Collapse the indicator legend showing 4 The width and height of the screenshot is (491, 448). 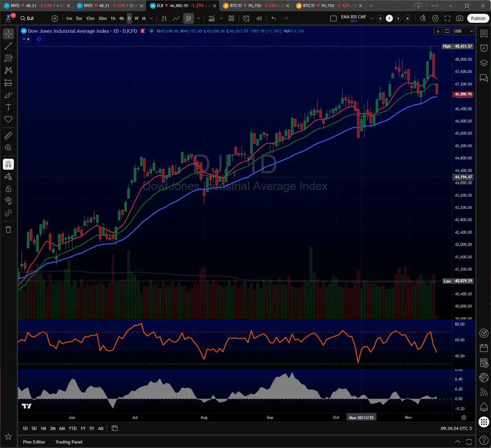(26, 39)
